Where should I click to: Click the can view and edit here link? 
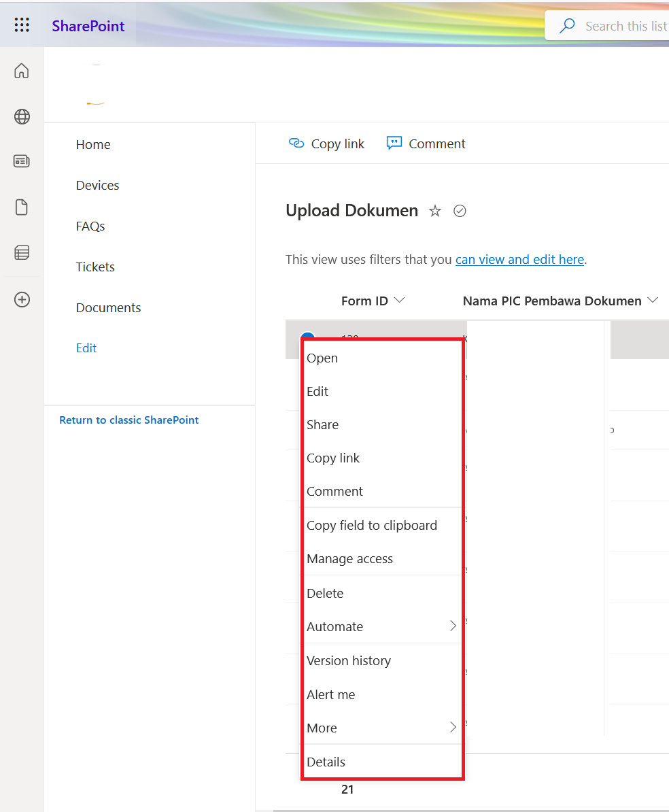[x=519, y=259]
